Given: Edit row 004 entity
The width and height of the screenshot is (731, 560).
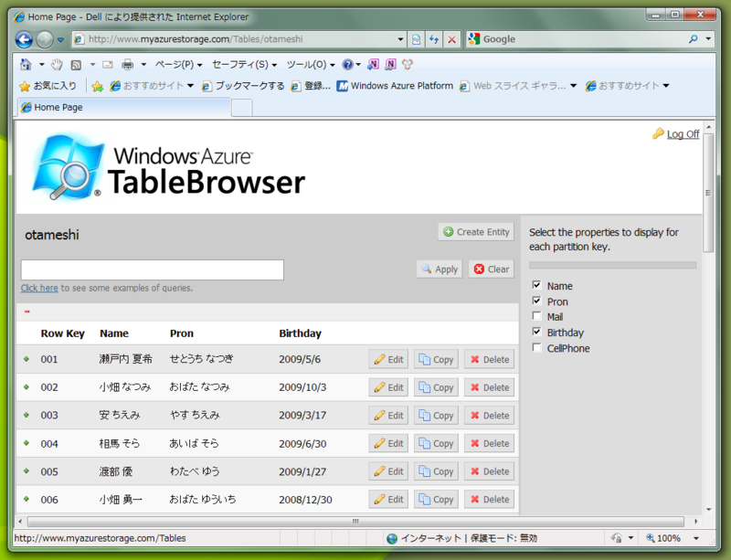Looking at the screenshot, I should pos(388,443).
